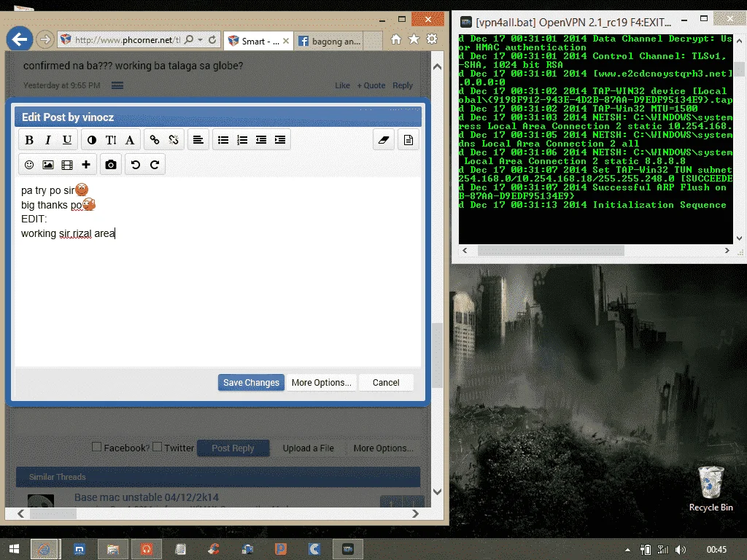Switch editor to BB code mode
Viewport: 747px width, 560px height.
pyautogui.click(x=409, y=140)
